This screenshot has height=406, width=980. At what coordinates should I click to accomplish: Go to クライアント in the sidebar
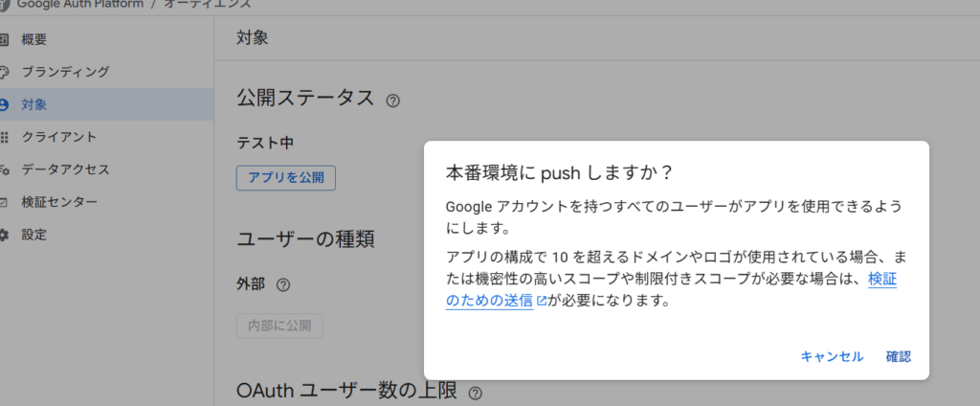click(59, 137)
